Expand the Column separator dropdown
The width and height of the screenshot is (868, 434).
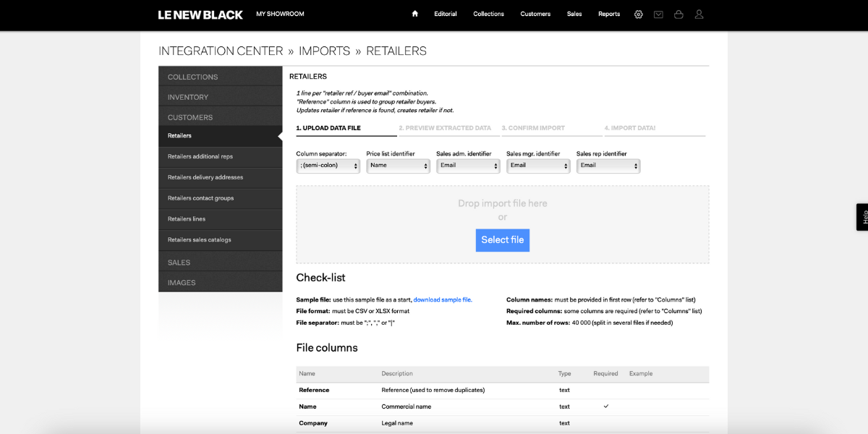pyautogui.click(x=328, y=166)
